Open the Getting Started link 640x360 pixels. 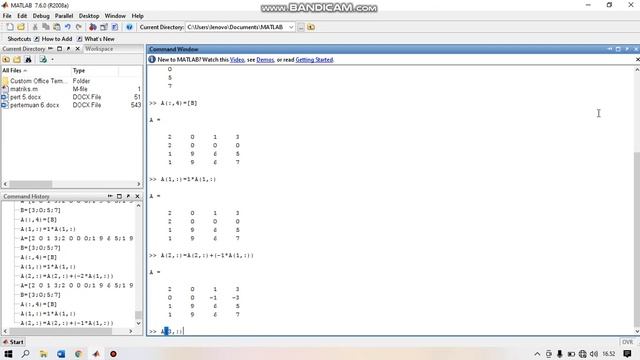click(x=314, y=60)
